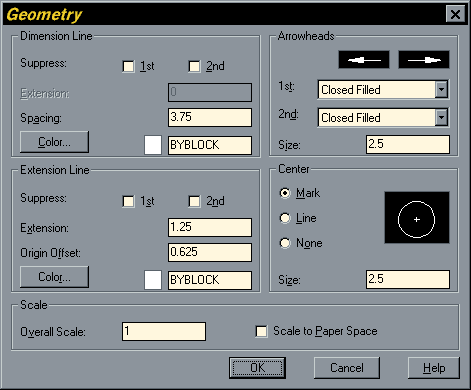The width and height of the screenshot is (471, 390).
Task: Click the disabled Dimension Line Extension field
Action: point(210,92)
